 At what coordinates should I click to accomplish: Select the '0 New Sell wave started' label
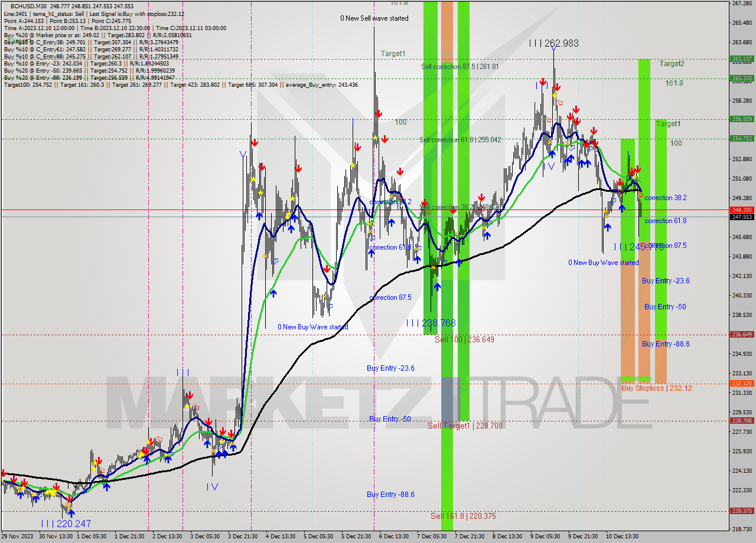pos(374,18)
